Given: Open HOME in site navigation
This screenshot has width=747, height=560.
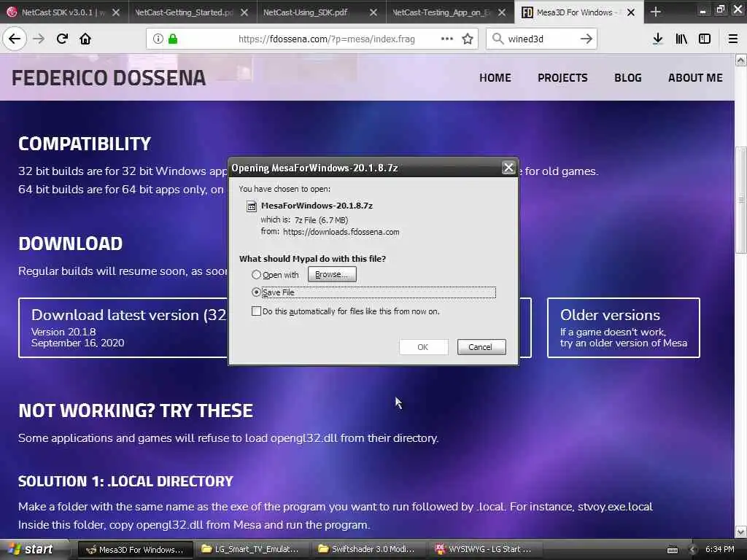Looking at the screenshot, I should 495,77.
